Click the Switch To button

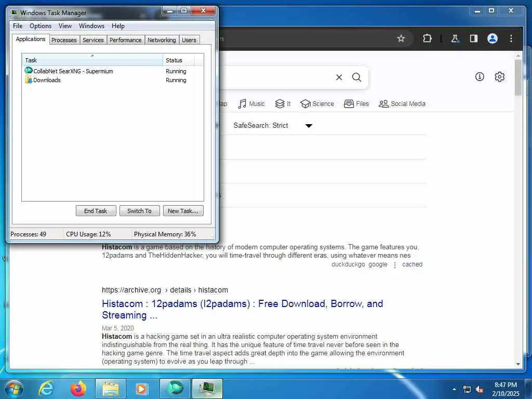(x=139, y=211)
